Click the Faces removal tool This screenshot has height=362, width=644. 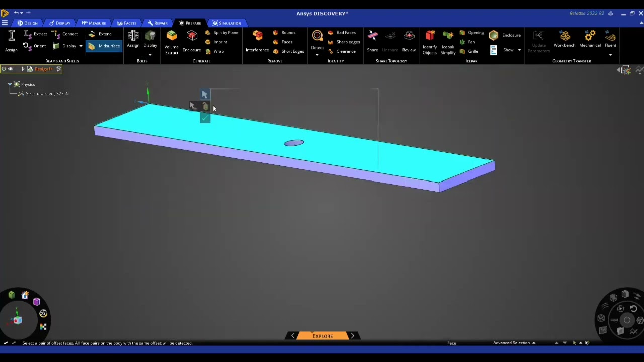283,42
